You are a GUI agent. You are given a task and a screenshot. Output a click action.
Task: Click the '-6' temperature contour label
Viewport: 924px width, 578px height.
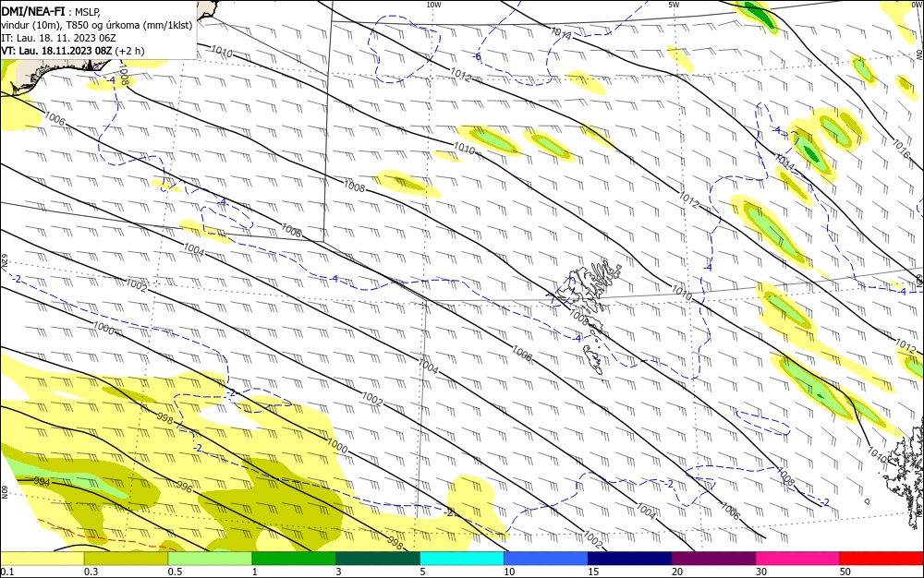[x=478, y=57]
